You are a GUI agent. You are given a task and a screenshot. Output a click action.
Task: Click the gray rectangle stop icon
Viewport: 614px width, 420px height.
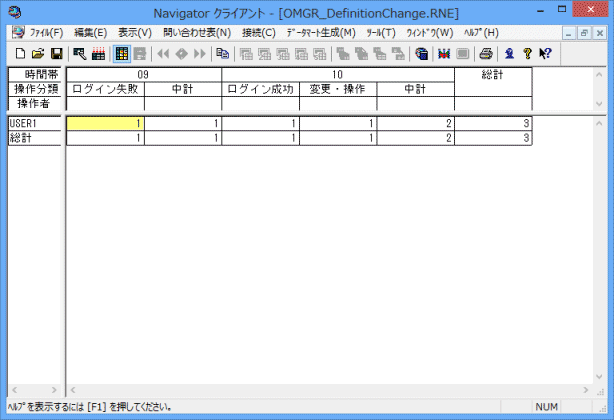462,54
